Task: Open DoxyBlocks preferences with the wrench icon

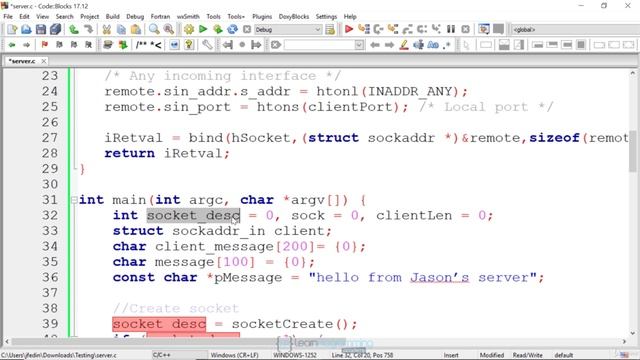Action: point(207,45)
